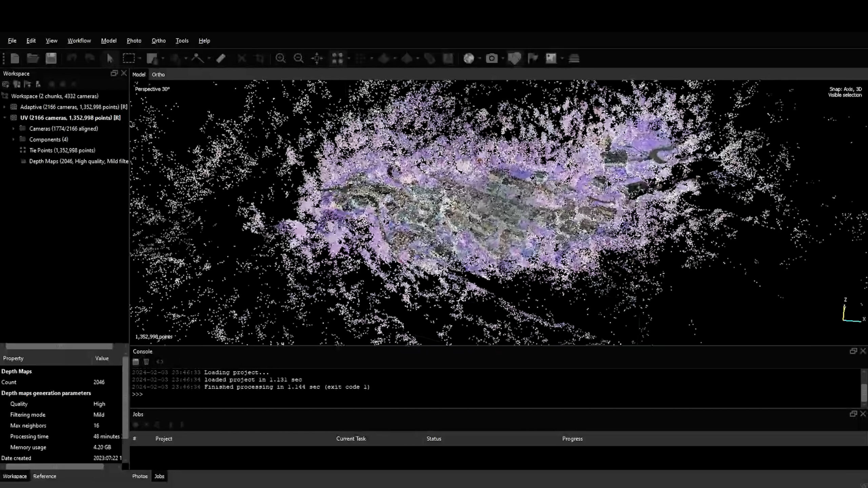Screen dimensions: 868x488
Task: Toggle the tie points cloud view button
Action: pos(337,58)
